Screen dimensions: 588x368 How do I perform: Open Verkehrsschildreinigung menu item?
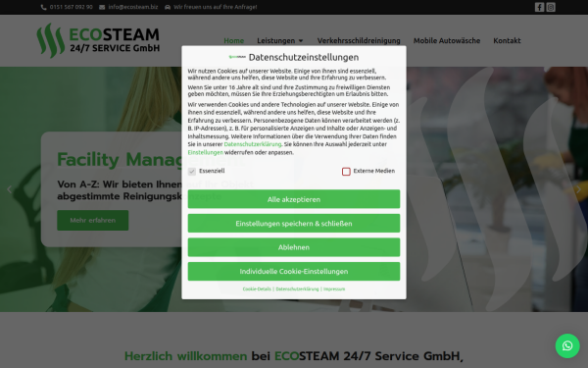click(x=359, y=40)
